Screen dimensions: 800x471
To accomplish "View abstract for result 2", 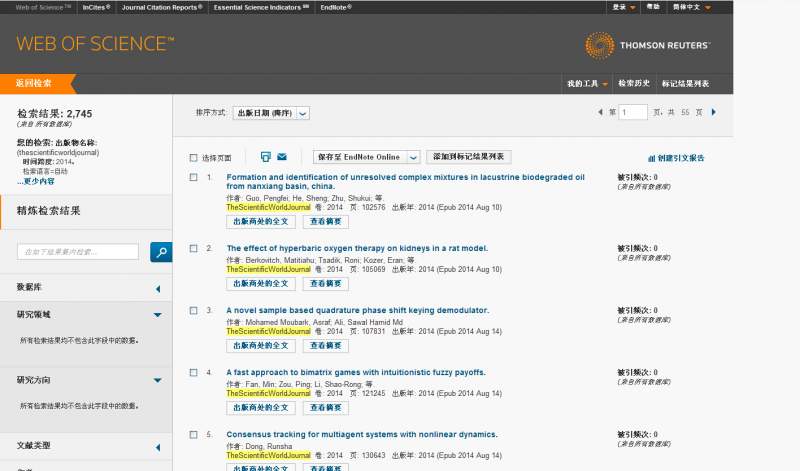I will [326, 284].
